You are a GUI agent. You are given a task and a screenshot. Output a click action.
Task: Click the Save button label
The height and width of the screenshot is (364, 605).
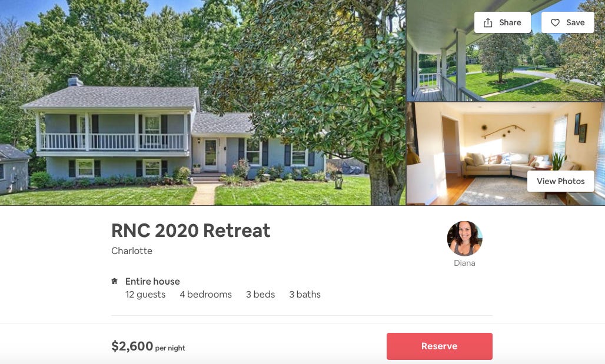(x=576, y=23)
